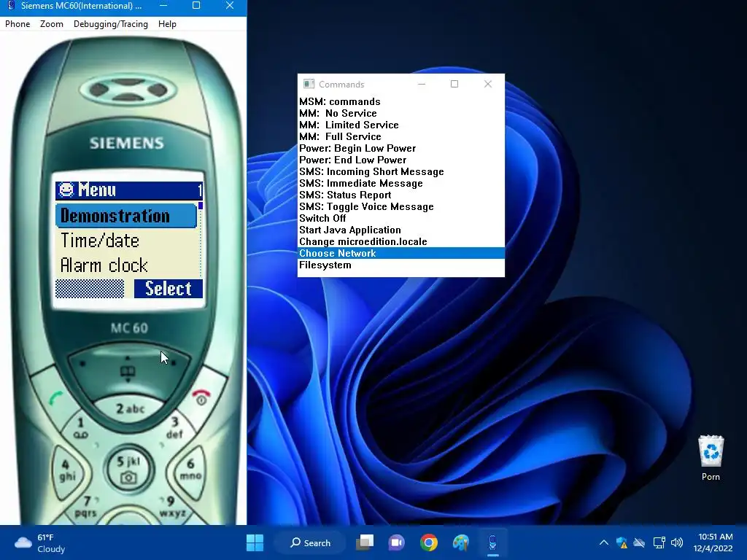Click the OneDrive tray icon
The width and height of the screenshot is (747, 560).
[x=639, y=542]
